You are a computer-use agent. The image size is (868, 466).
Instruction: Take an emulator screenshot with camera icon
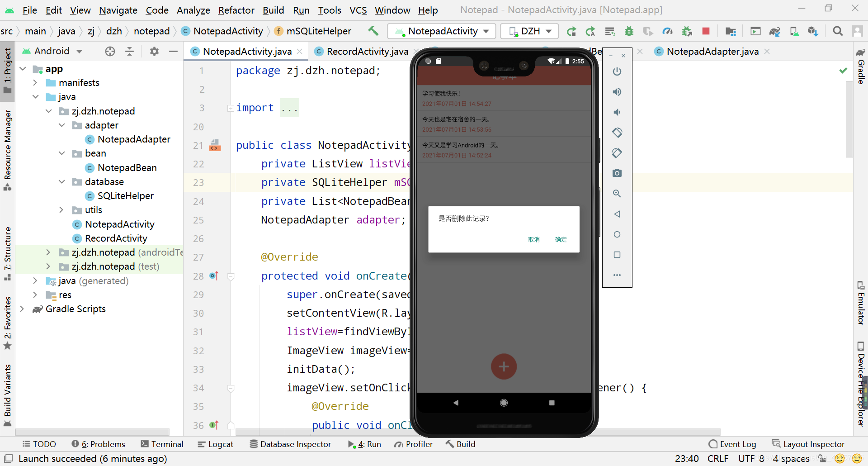coord(617,173)
